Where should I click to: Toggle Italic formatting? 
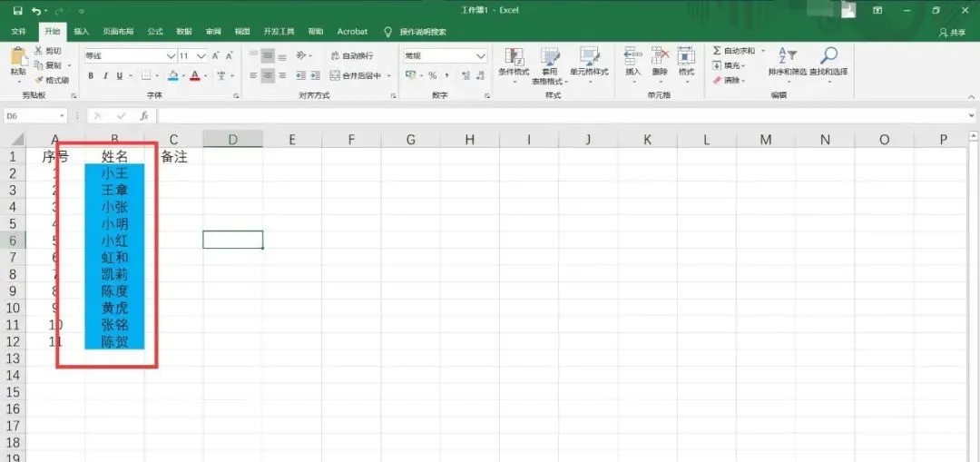(105, 75)
